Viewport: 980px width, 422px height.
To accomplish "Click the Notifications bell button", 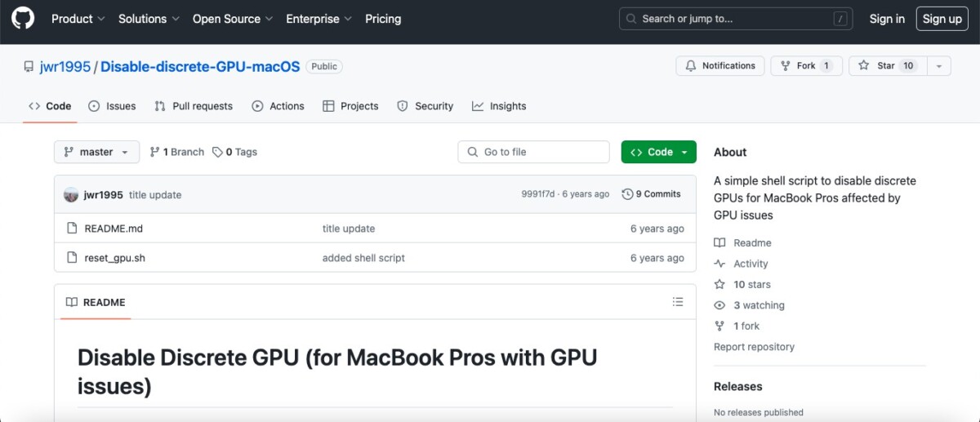I will point(720,66).
